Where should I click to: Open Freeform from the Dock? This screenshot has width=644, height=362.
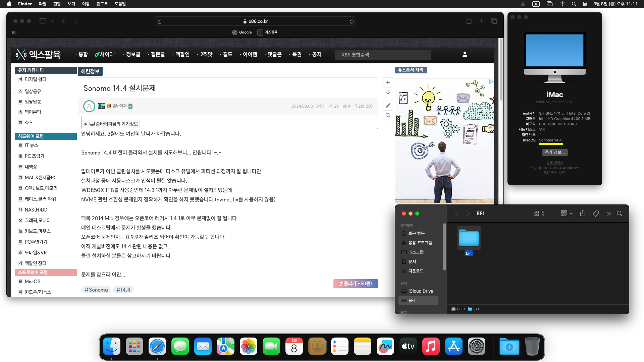point(385,347)
